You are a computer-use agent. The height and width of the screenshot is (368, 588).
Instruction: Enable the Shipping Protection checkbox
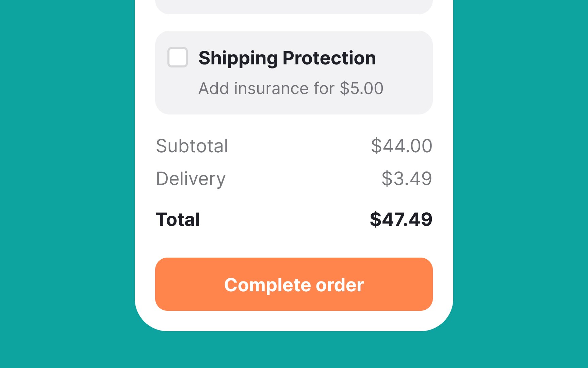[177, 57]
